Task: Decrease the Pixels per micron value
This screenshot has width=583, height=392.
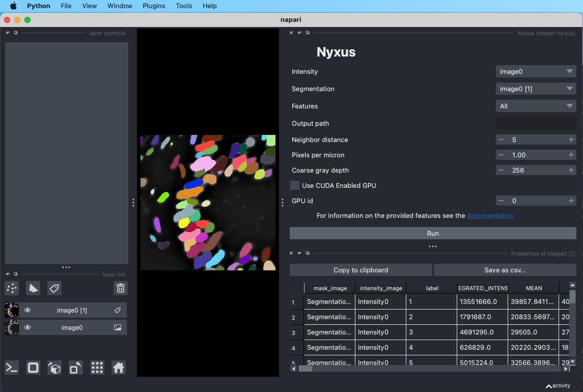Action: click(x=501, y=155)
